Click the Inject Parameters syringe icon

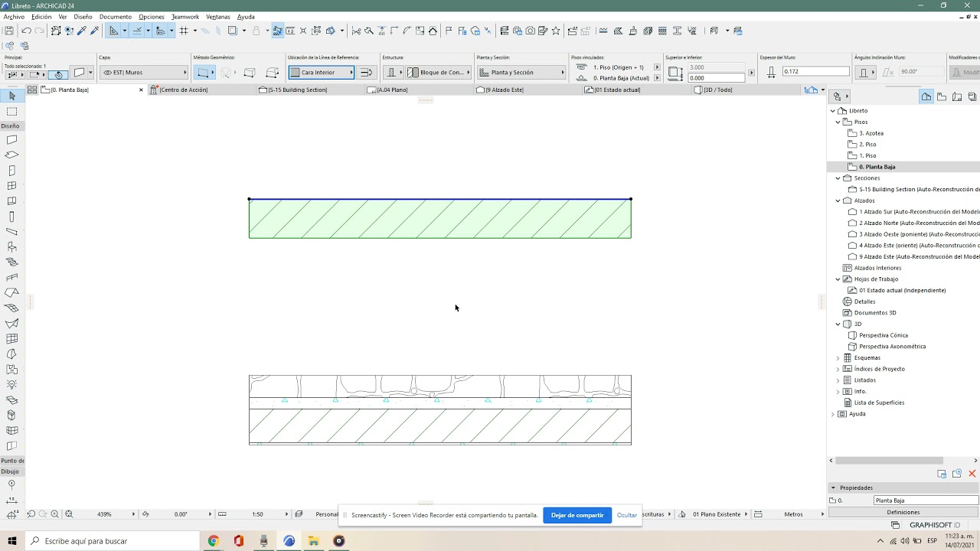pyautogui.click(x=95, y=31)
